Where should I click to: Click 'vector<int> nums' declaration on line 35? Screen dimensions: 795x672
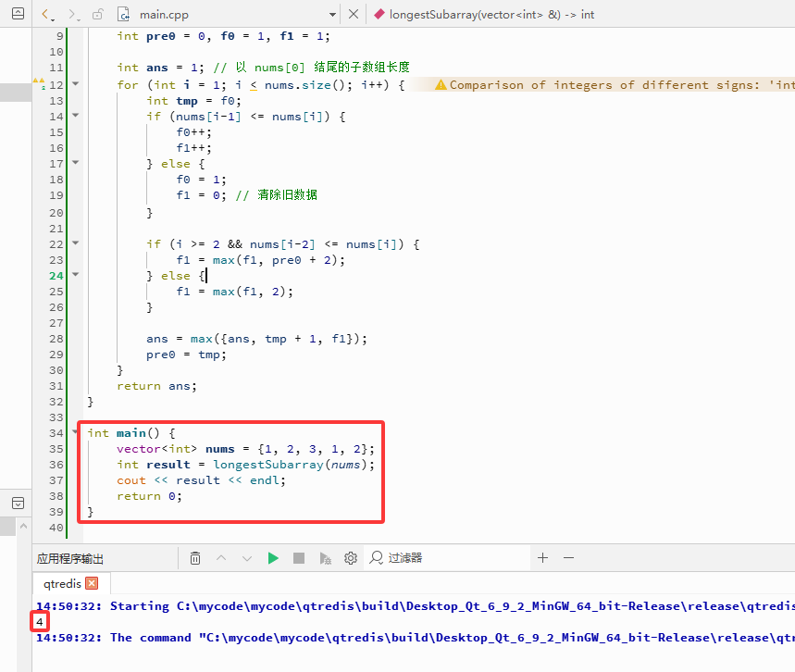(x=176, y=449)
